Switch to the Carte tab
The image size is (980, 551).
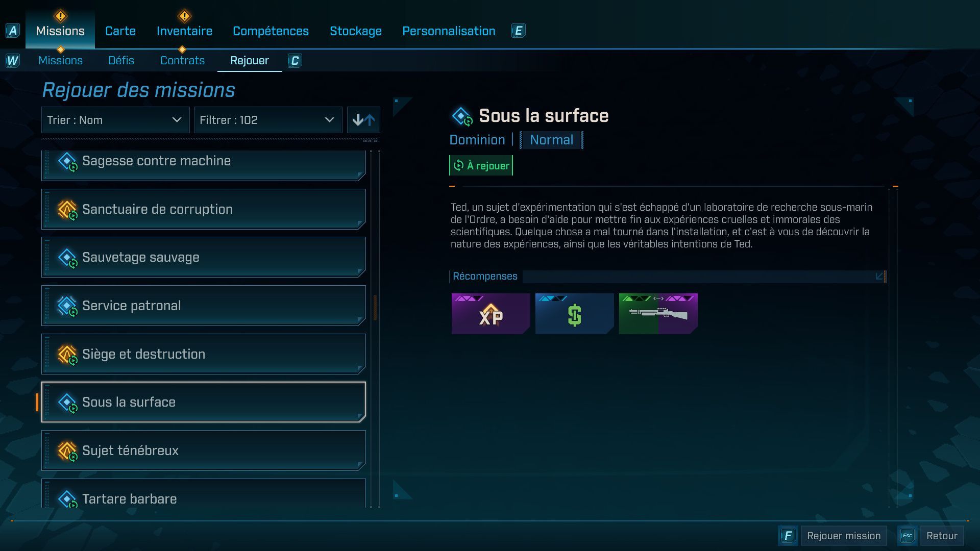click(120, 31)
